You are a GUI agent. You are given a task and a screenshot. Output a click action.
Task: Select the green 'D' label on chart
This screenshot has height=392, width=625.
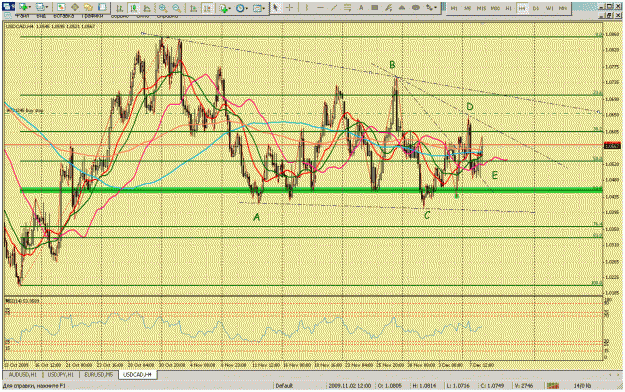click(x=470, y=106)
